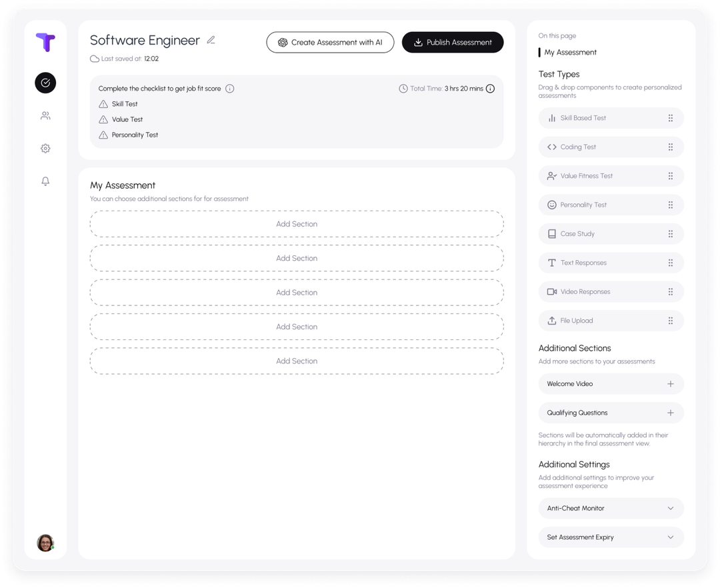Click the Software Engineer title text
Screen dimensions: 720x588
(x=145, y=41)
